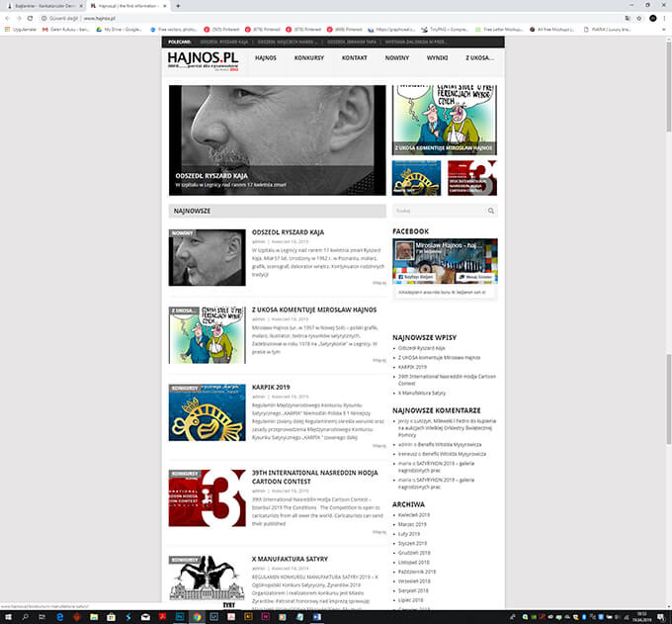This screenshot has width=672, height=624.
Task: Open 'X Manufaktura Satyry' in Najnowsze wpisy
Action: coord(422,393)
